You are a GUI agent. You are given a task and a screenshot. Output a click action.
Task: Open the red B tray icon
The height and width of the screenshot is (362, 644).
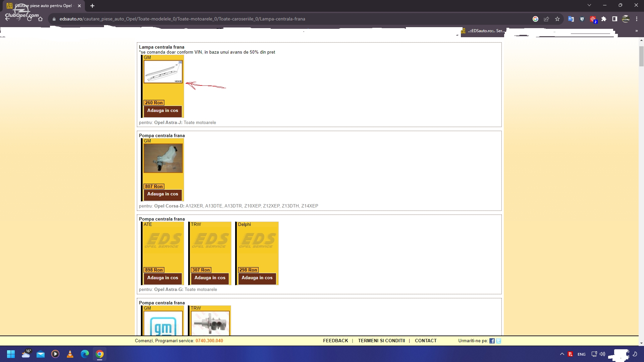pyautogui.click(x=570, y=354)
